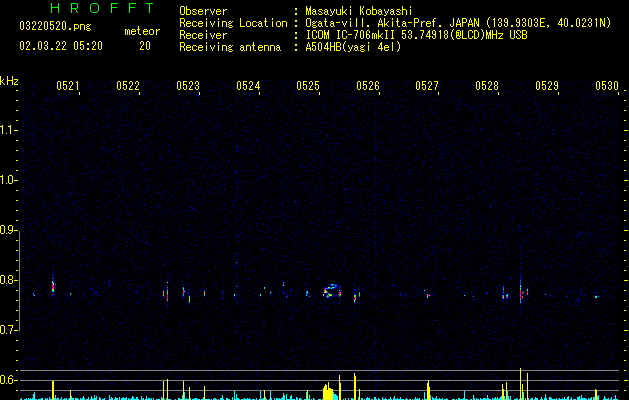Select observer name Masayuki Kobayashi

359,11
